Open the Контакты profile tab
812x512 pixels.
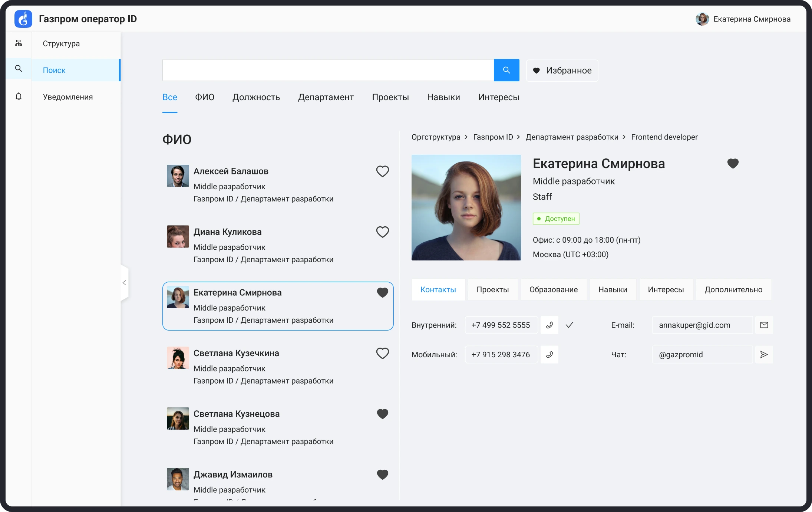pyautogui.click(x=438, y=289)
